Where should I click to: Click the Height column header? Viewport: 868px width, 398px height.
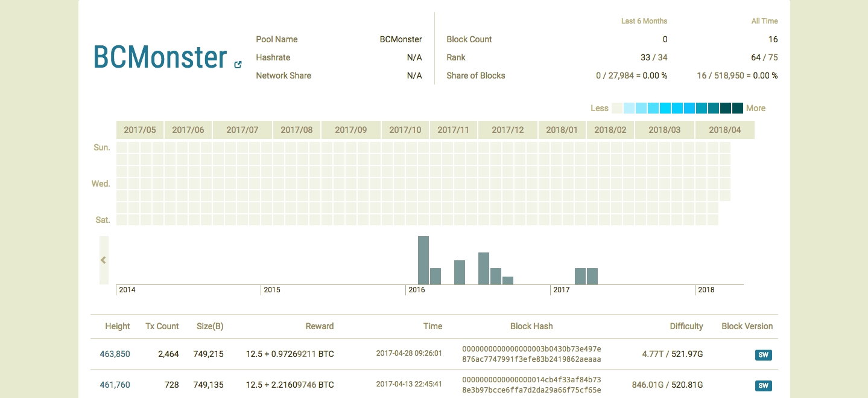pyautogui.click(x=118, y=326)
